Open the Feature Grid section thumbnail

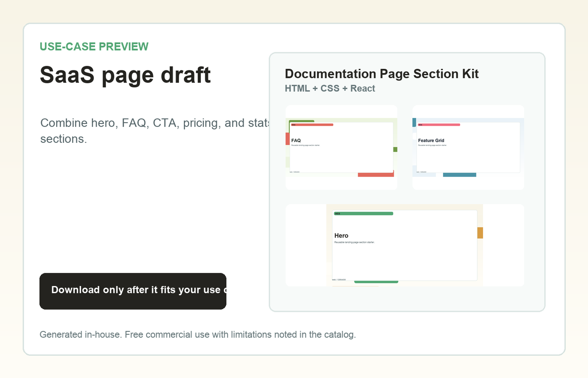point(468,147)
